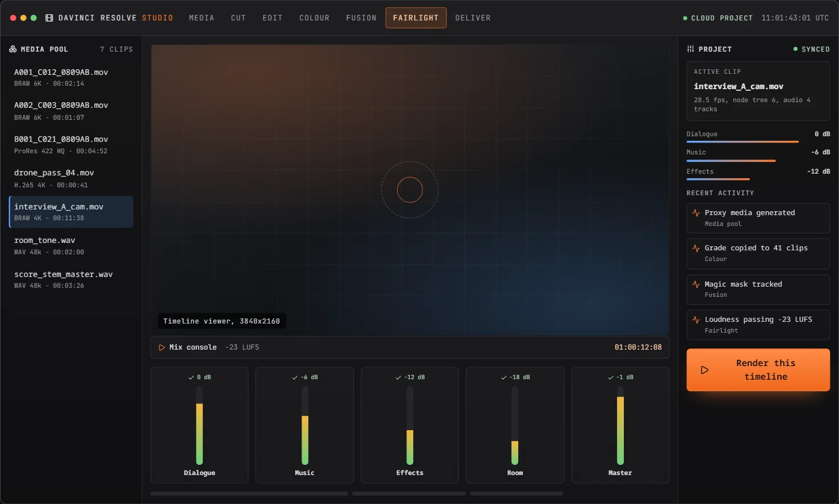Screen dimensions: 839x504
Task: Click the first horizontal scrollbar segment under the mixer
Action: coord(249,494)
